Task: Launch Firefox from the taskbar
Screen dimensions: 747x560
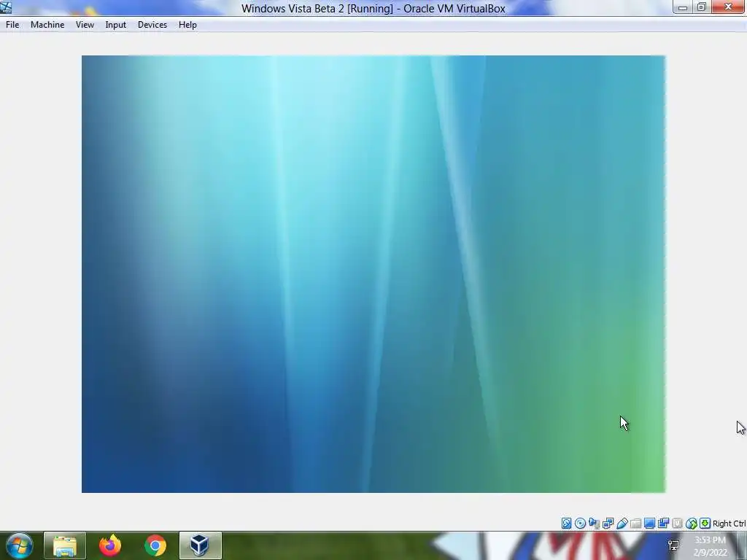Action: click(110, 545)
